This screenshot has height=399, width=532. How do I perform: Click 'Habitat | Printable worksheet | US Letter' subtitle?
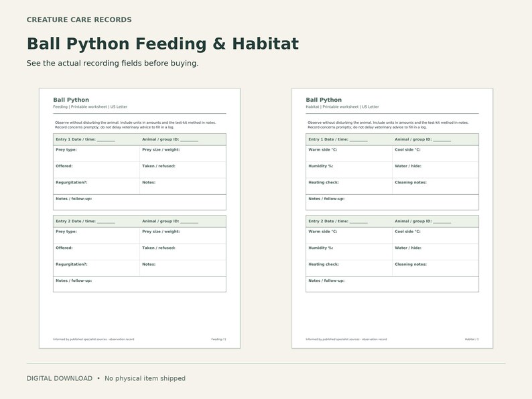pos(342,107)
